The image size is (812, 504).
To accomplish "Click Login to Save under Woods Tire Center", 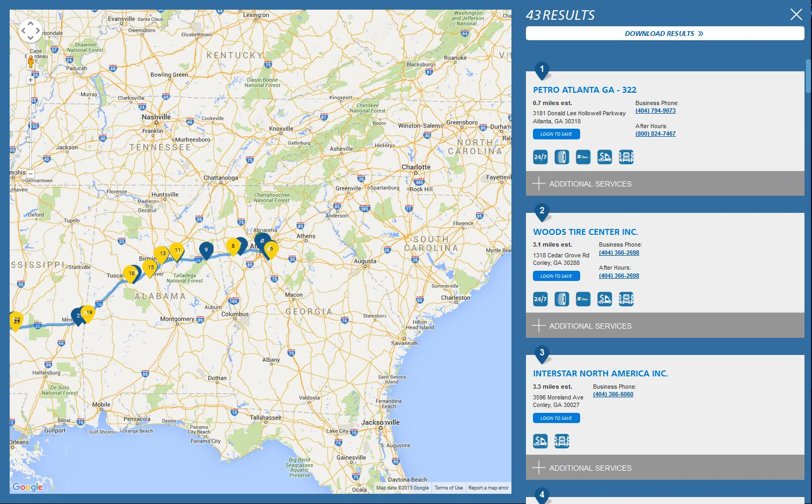I will point(556,276).
